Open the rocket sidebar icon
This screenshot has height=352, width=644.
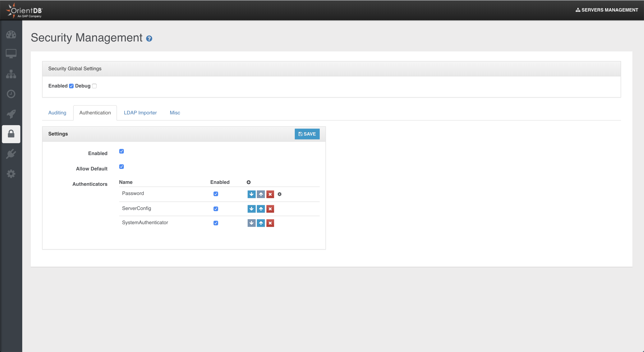tap(11, 114)
